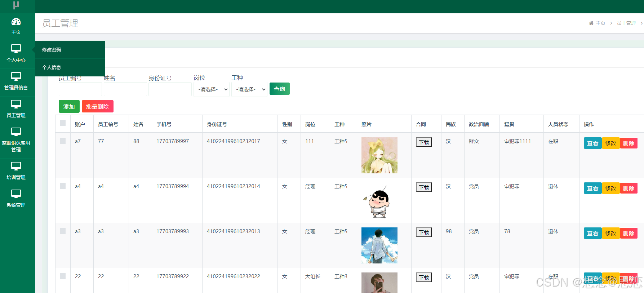Open cartoon photo thumbnail of employee a4
This screenshot has width=644, height=293.
point(379,200)
